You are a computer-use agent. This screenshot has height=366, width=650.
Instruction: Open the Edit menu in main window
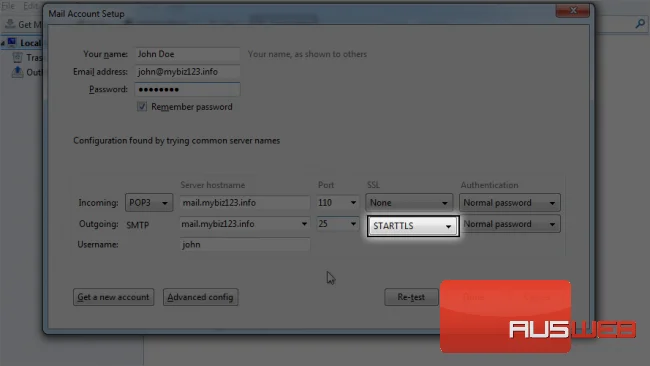coord(30,6)
